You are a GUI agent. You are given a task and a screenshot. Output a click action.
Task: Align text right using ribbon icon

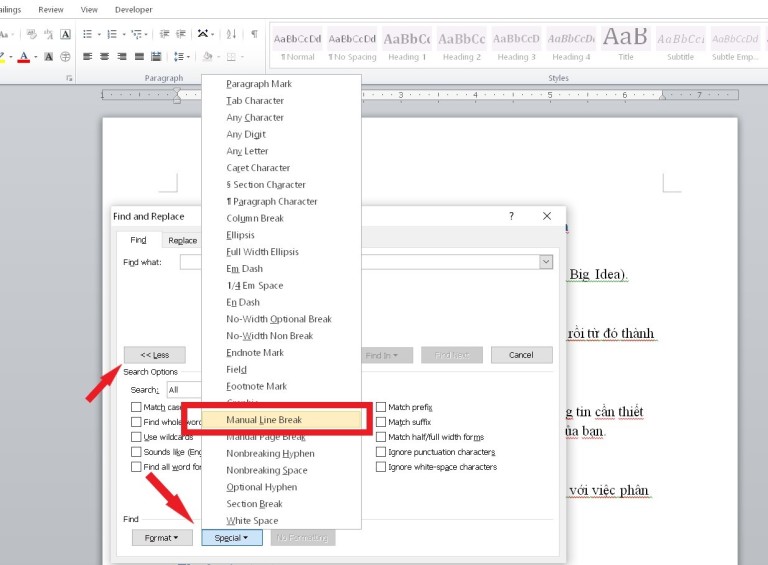click(122, 57)
